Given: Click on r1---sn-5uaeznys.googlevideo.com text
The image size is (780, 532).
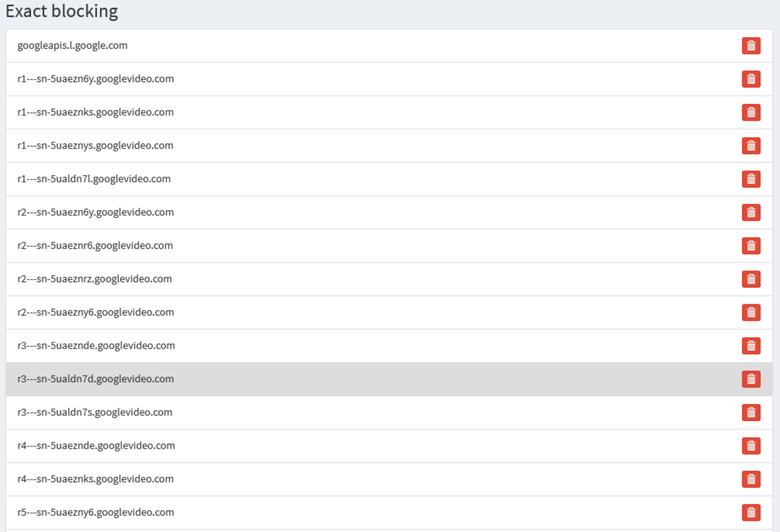Looking at the screenshot, I should (x=95, y=146).
